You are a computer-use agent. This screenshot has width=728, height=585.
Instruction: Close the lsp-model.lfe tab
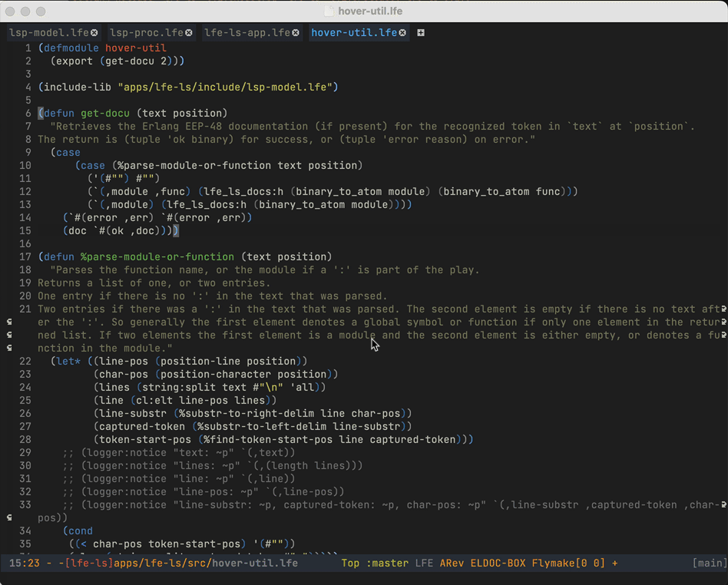click(x=94, y=32)
